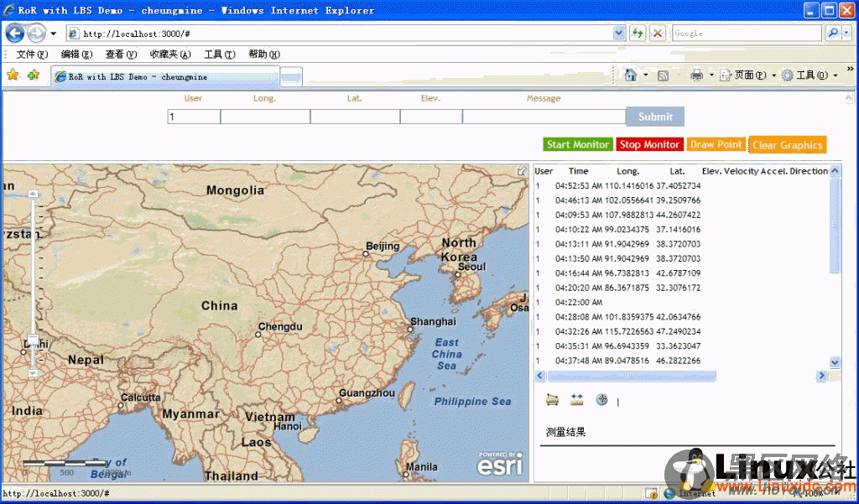
Task: Open the search provider dropdown arrow
Action: pos(846,34)
